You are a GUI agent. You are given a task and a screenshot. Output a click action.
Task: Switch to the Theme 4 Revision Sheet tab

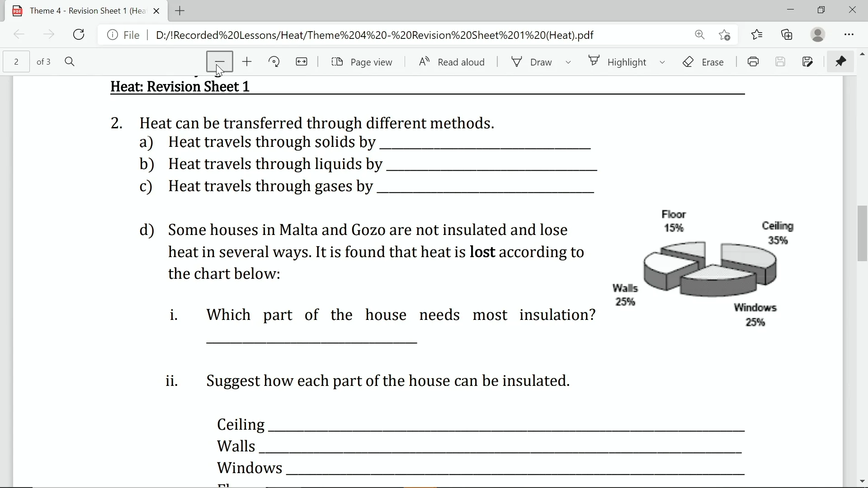81,10
